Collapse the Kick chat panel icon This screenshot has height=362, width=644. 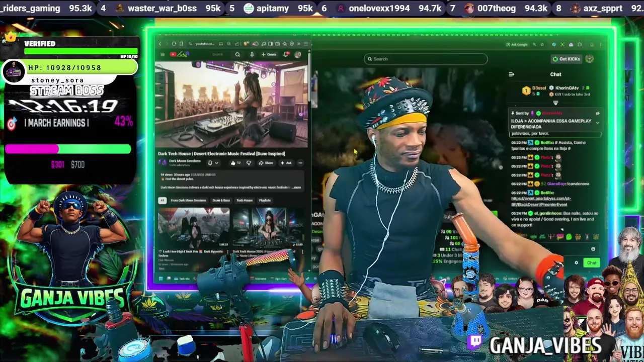pyautogui.click(x=511, y=74)
